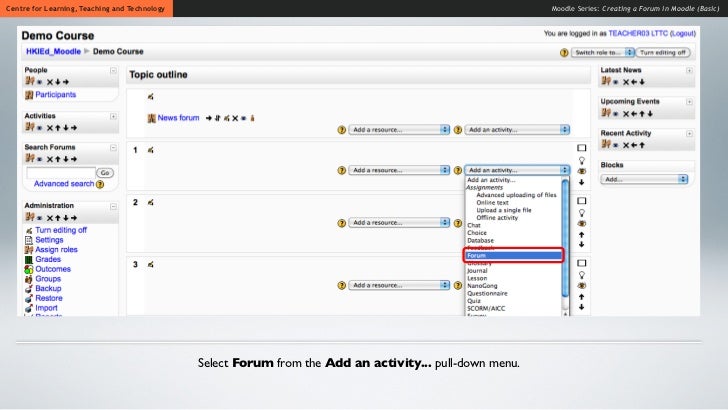Click the Search Forums text field
This screenshot has height=410, width=728.
point(61,173)
